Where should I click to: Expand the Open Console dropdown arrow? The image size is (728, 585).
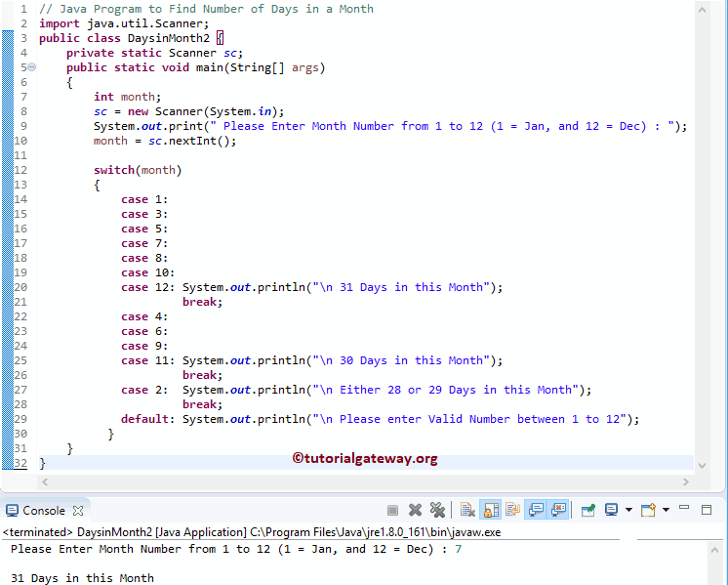coord(666,510)
